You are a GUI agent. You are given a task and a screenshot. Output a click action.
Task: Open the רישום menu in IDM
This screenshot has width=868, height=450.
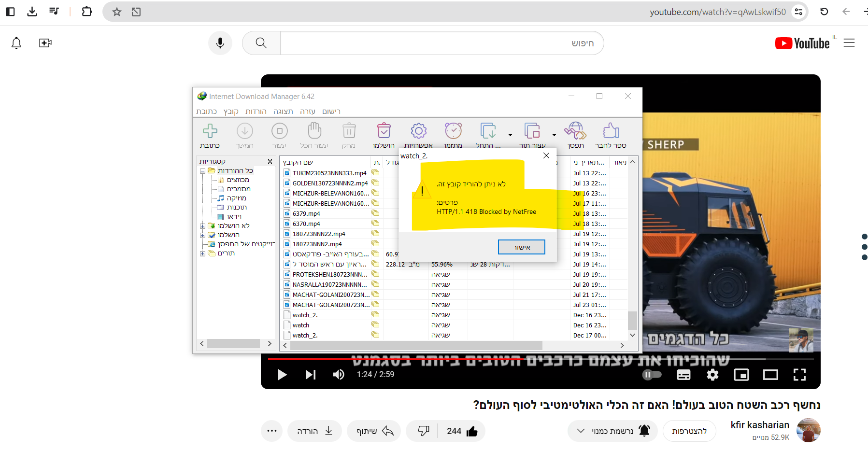[331, 112]
